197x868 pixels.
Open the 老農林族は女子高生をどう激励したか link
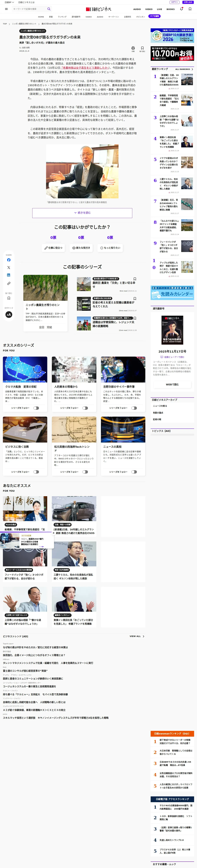[x=85, y=68]
